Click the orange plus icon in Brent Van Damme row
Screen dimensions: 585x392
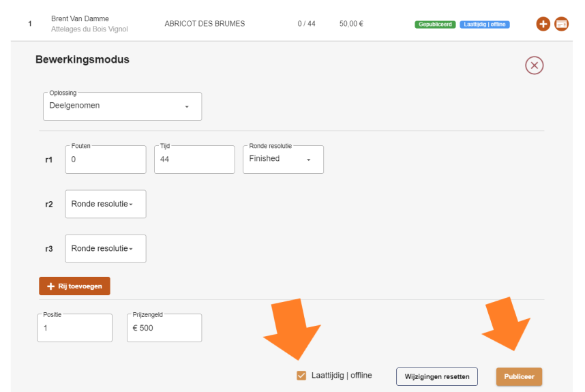[x=543, y=25]
